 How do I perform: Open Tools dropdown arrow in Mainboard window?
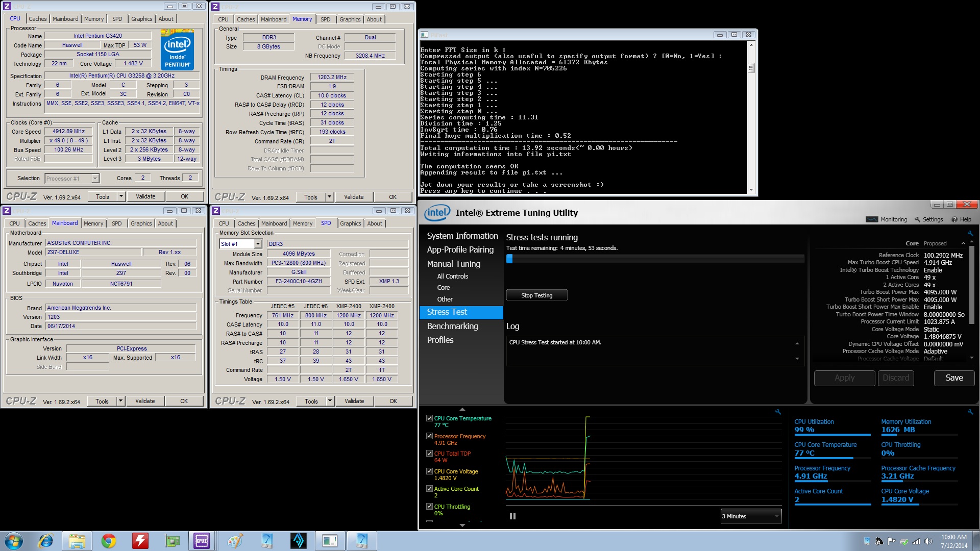click(x=120, y=401)
